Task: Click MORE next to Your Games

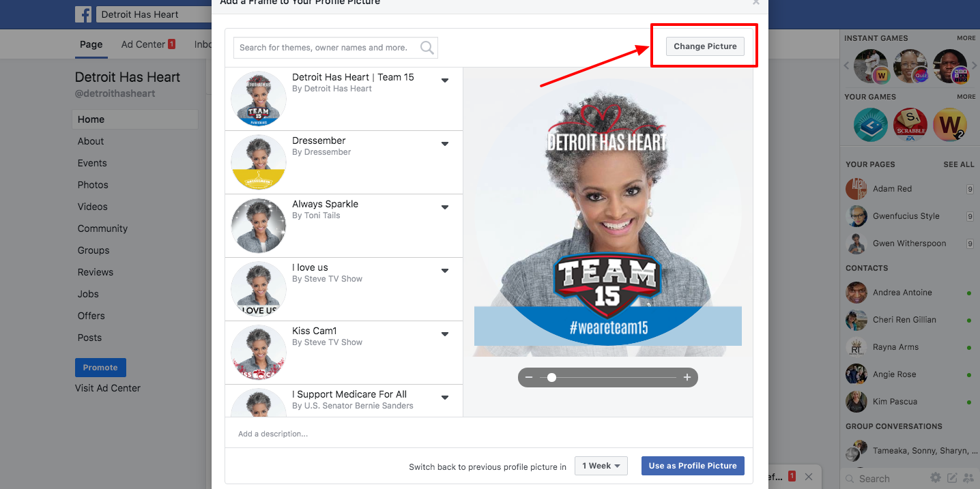Action: [966, 97]
